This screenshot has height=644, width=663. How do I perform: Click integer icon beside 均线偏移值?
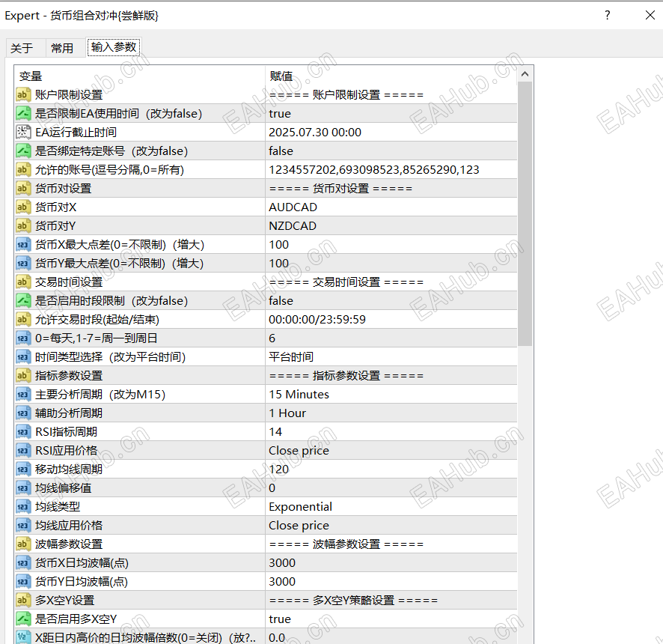[x=23, y=487]
